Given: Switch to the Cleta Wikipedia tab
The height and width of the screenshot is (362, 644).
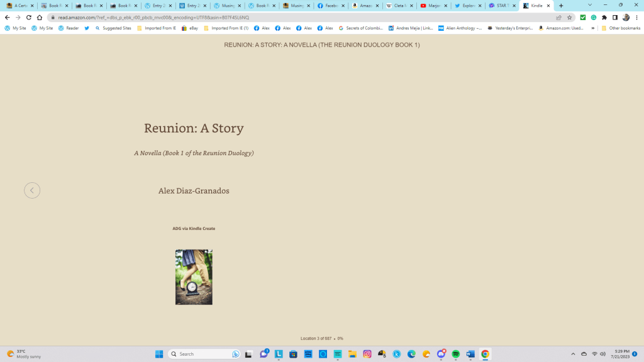Looking at the screenshot, I should coord(397,6).
